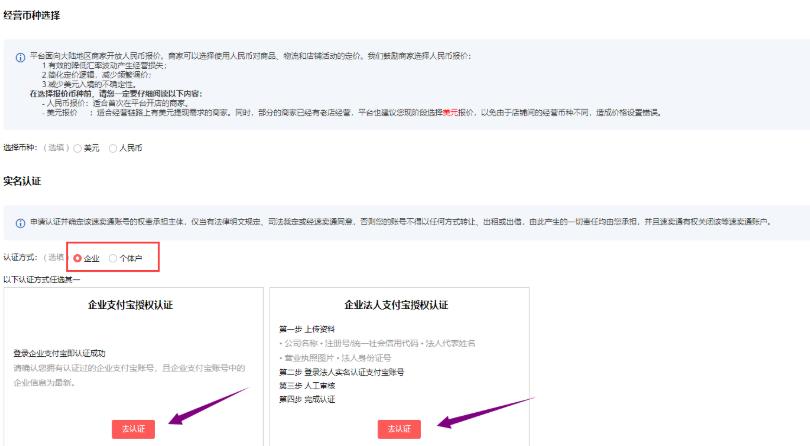Click 去认证 under 企业支付宝授权认证
The width and height of the screenshot is (810, 446).
tap(133, 428)
